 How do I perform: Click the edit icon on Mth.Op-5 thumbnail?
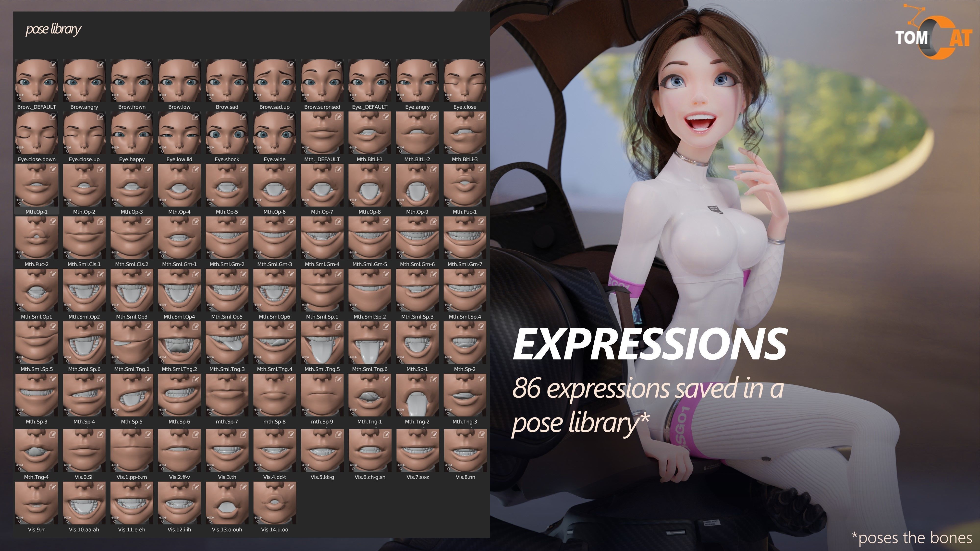pos(243,170)
